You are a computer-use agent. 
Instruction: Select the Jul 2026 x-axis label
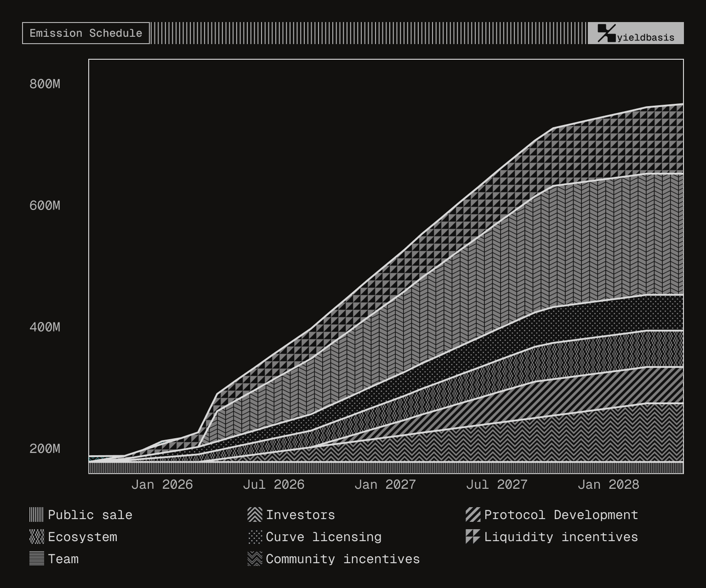pos(273,485)
